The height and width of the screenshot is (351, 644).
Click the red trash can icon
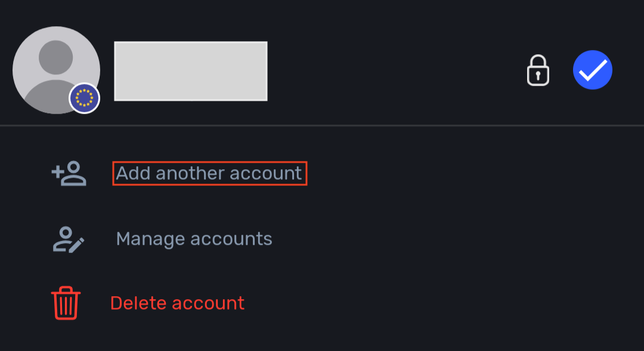pos(66,303)
